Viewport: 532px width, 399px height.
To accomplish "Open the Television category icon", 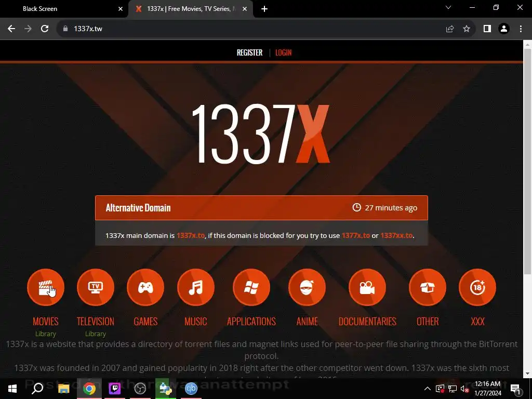I will (x=96, y=287).
